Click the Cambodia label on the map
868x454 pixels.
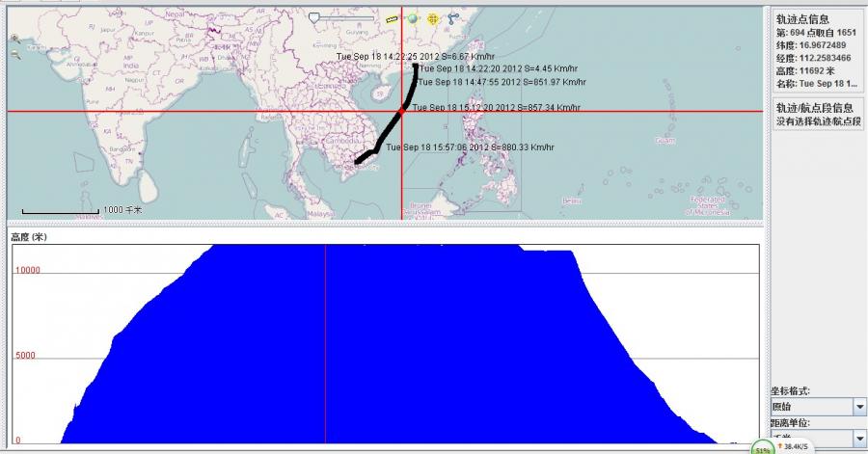click(342, 141)
